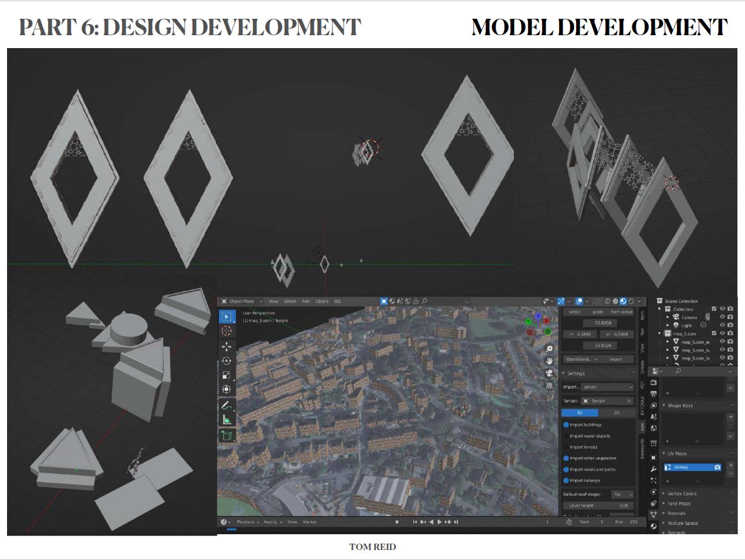Open the GIS menu
Viewport: 745px width, 560px height.
pyautogui.click(x=337, y=301)
